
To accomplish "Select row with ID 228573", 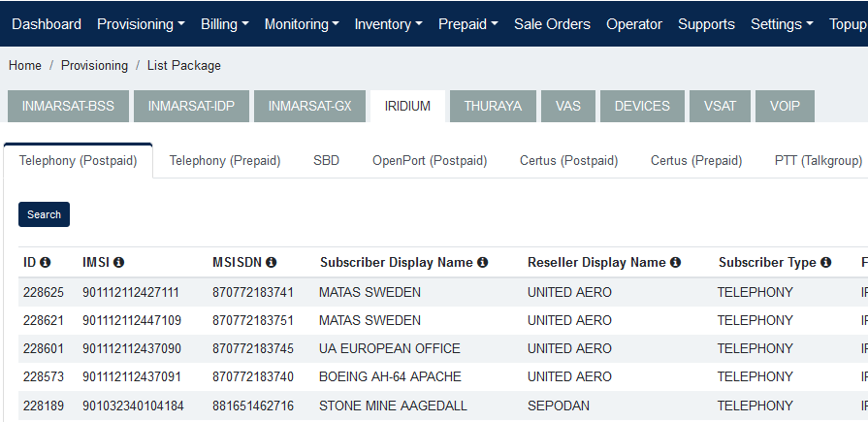I will (44, 376).
